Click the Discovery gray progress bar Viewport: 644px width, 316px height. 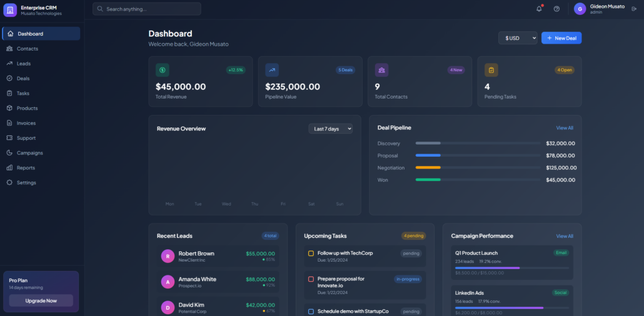pos(428,143)
